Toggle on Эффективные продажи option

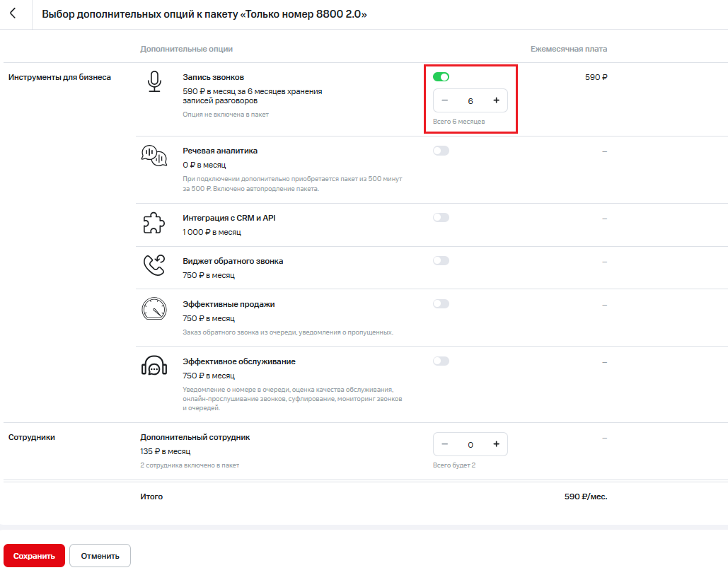point(441,304)
